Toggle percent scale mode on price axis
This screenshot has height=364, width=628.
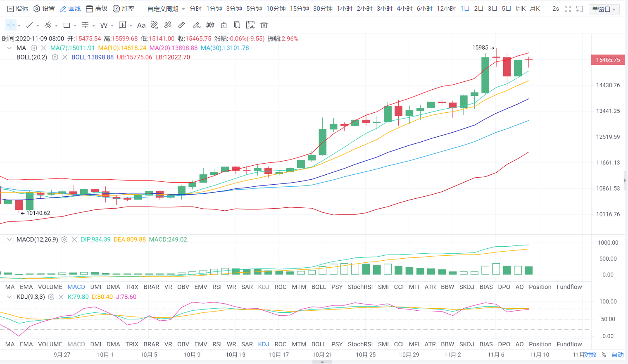[604, 355]
